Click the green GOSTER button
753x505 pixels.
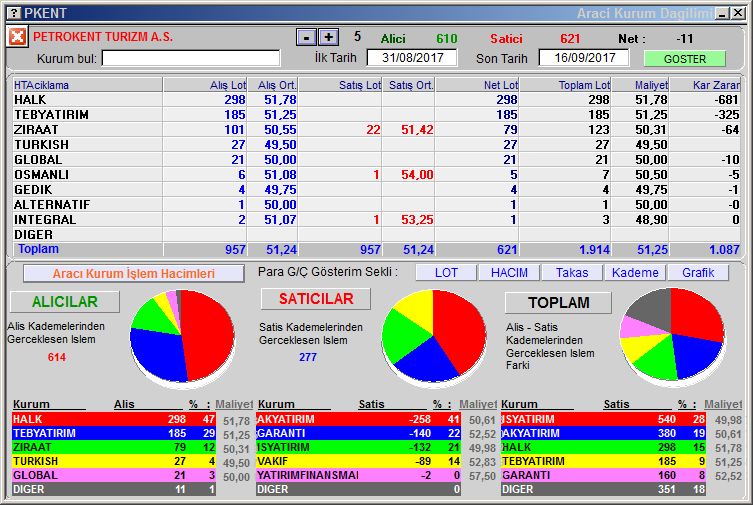(x=684, y=58)
